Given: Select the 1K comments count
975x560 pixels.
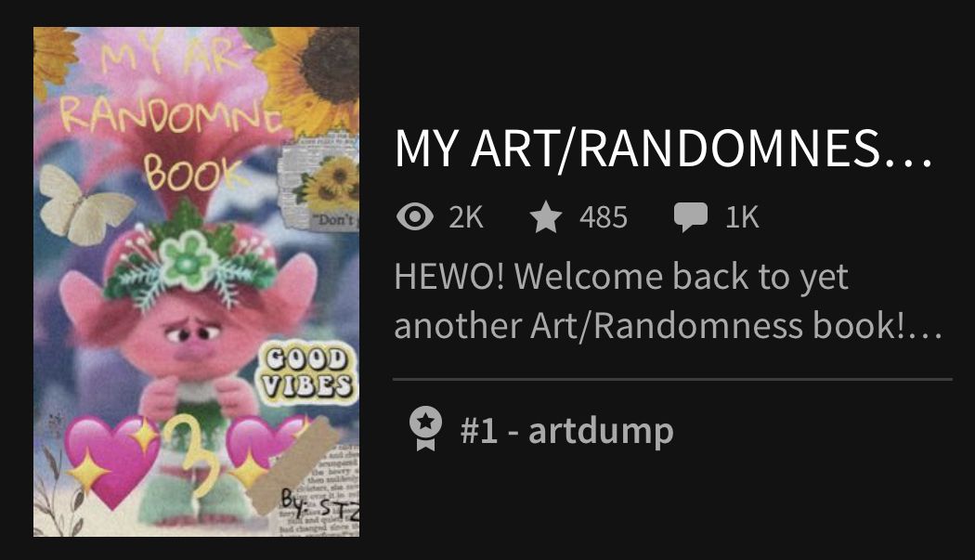Looking at the screenshot, I should 742,217.
